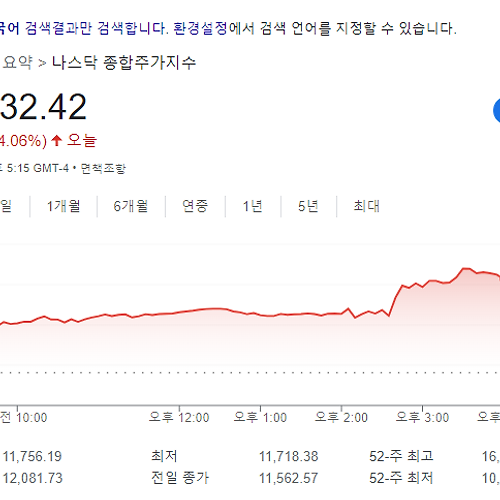500x500 pixels.
Task: Click the 11,756.19 value
Action: click(x=32, y=456)
